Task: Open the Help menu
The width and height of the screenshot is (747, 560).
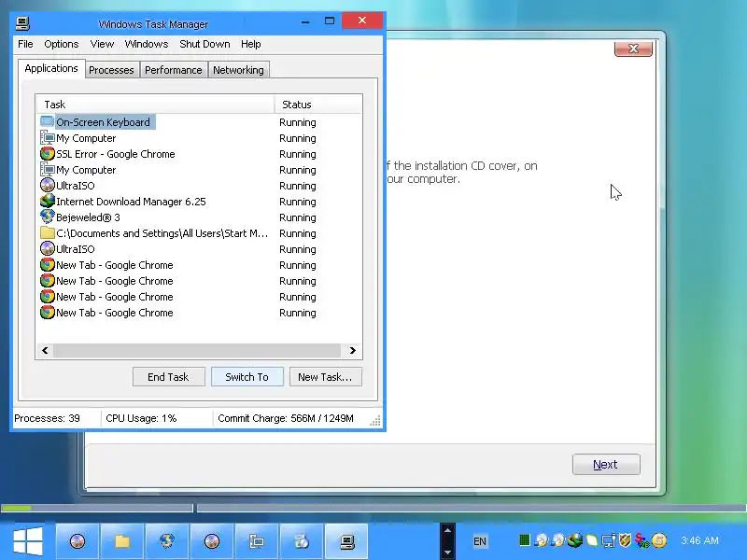Action: click(250, 44)
